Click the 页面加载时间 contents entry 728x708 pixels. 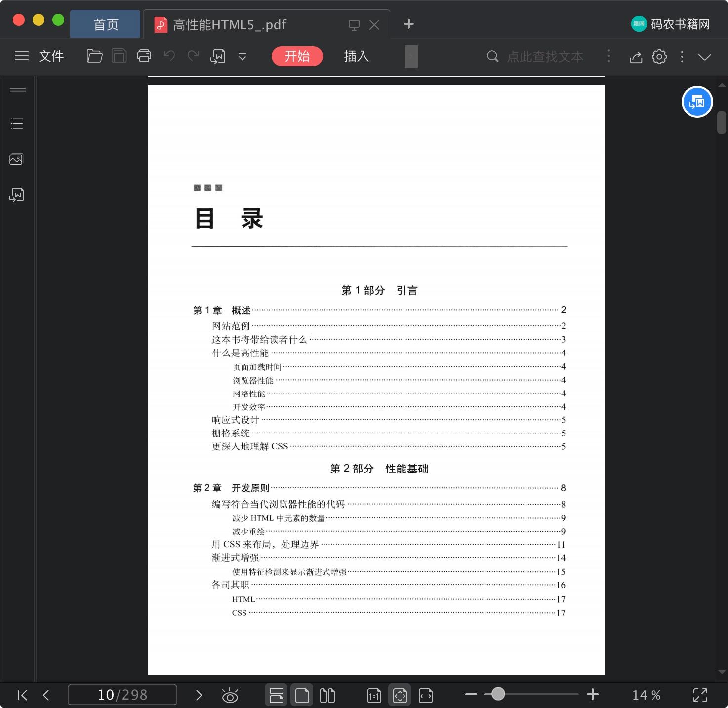point(399,367)
